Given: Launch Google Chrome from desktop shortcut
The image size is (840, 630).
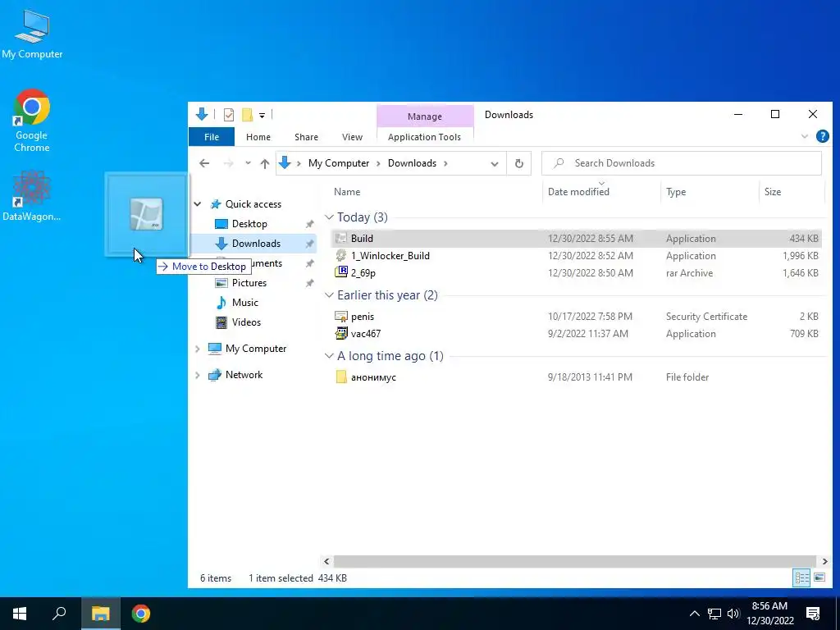Looking at the screenshot, I should pyautogui.click(x=32, y=121).
